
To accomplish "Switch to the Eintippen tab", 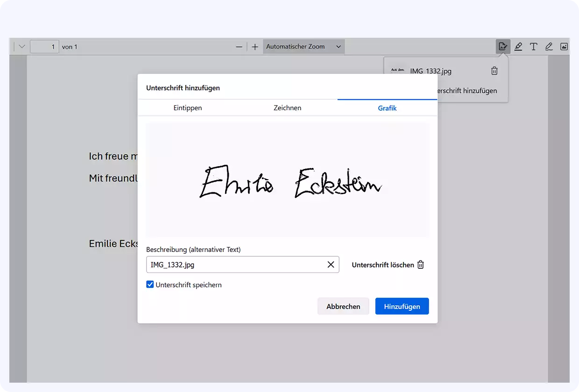I will [x=187, y=107].
